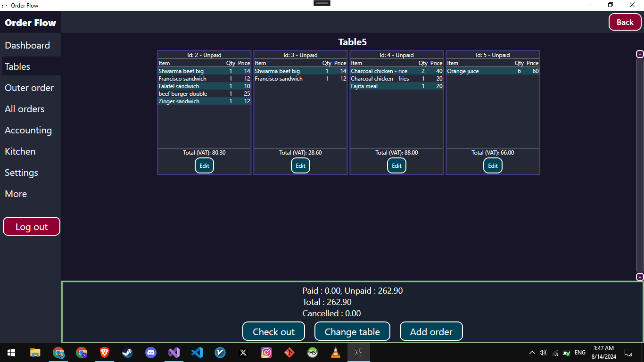Open Settings from the sidebar

click(x=22, y=173)
